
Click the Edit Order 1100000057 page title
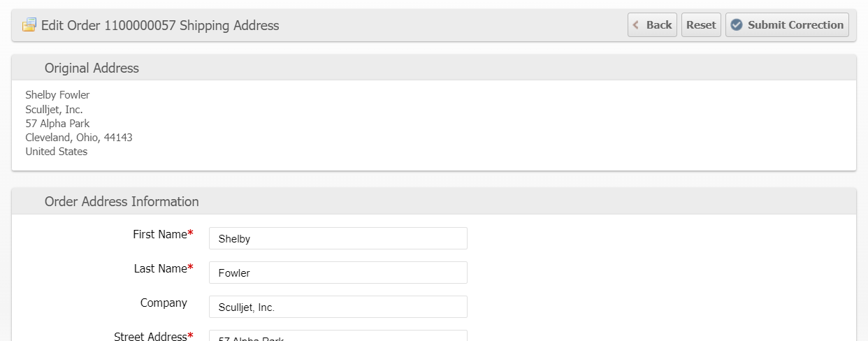click(x=160, y=25)
